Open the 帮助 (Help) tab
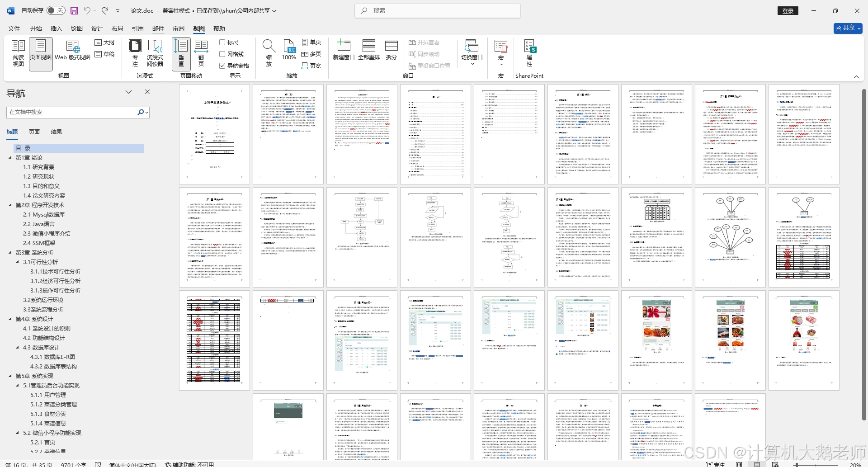Viewport: 868px width, 467px height. point(219,28)
